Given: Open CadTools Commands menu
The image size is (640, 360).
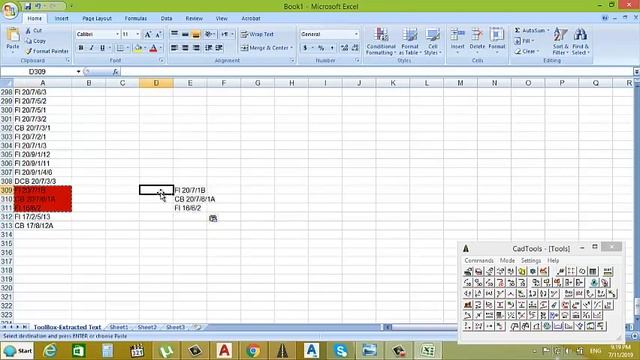Looking at the screenshot, I should pos(479,260).
